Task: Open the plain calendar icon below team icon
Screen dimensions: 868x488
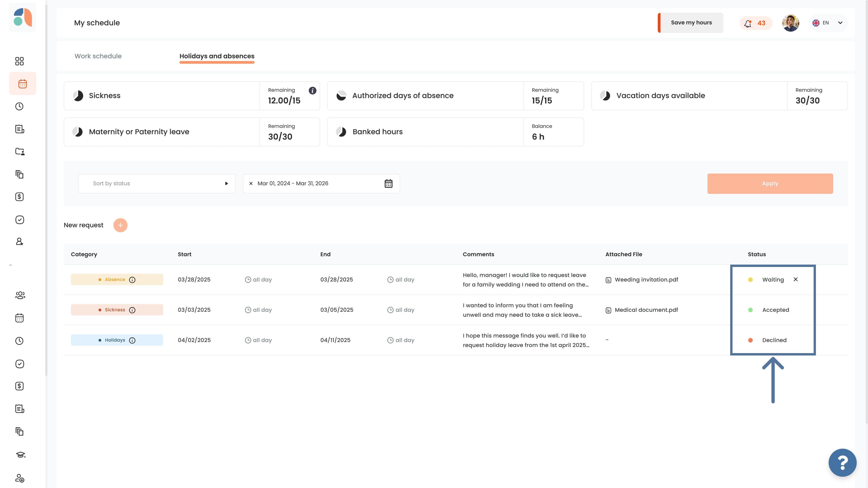Action: 20,318
